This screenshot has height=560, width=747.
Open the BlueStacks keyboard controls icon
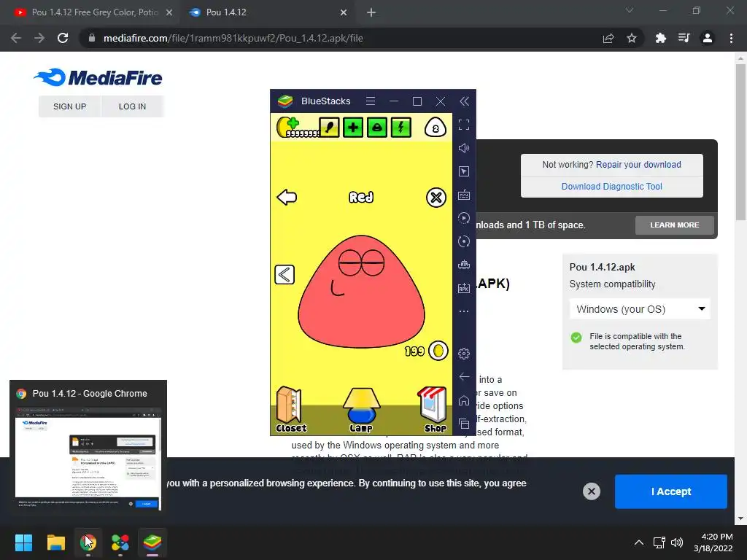pyautogui.click(x=463, y=195)
